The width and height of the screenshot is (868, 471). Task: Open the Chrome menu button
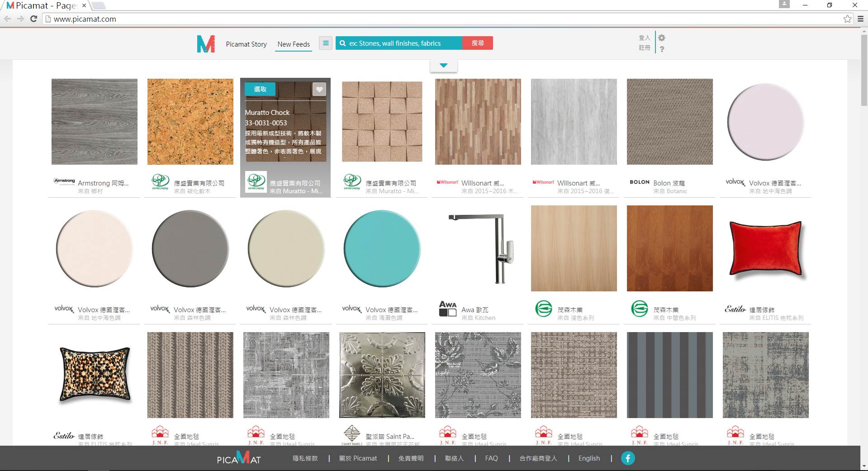(861, 19)
